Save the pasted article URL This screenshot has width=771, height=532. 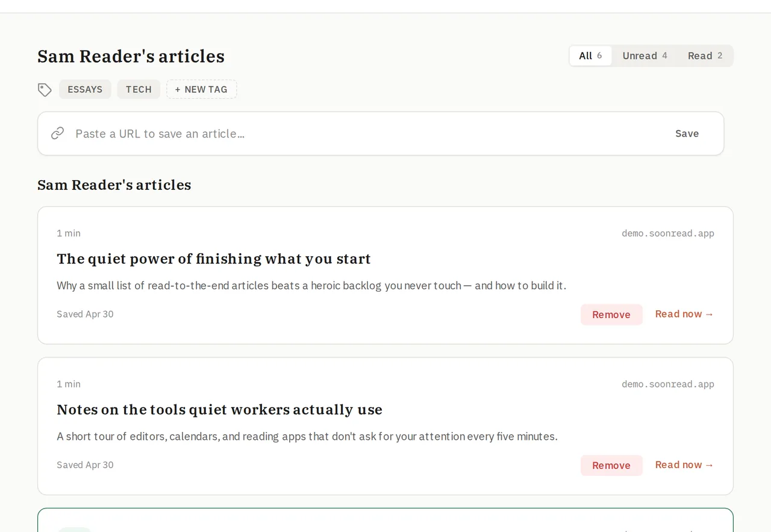(x=687, y=133)
